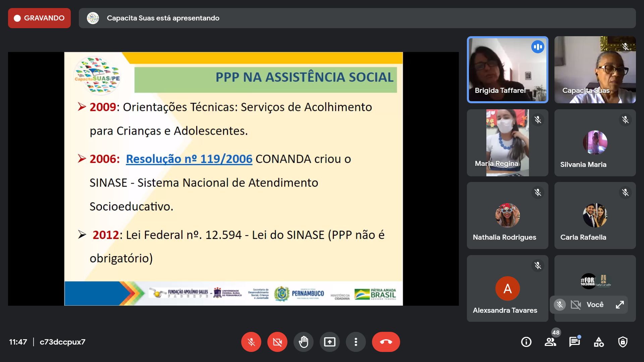
Task: Show participants list with 48 badge
Action: coord(550,342)
